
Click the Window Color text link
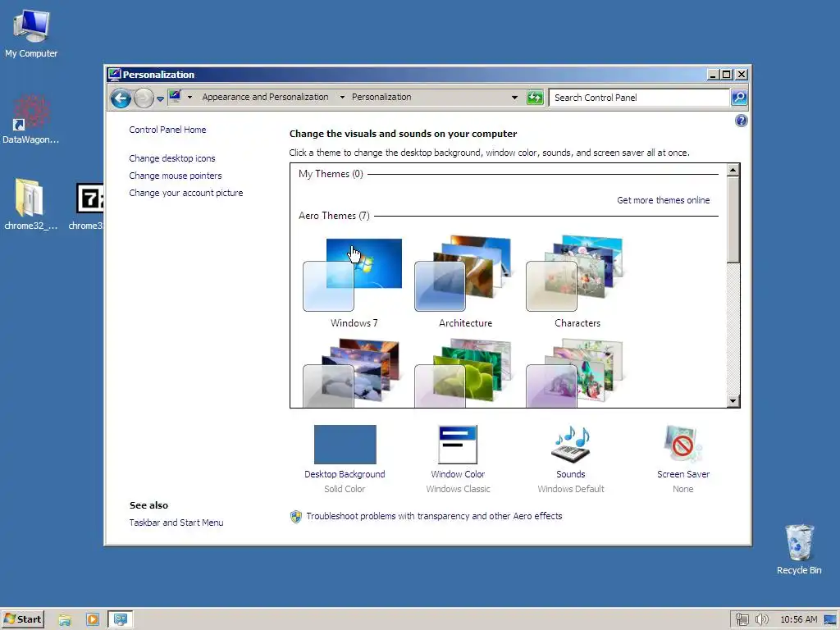458,475
